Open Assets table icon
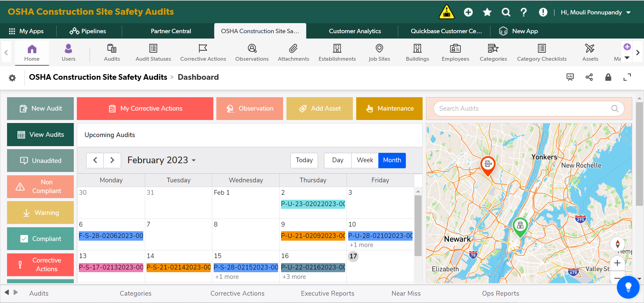The width and height of the screenshot is (644, 303). click(x=590, y=53)
